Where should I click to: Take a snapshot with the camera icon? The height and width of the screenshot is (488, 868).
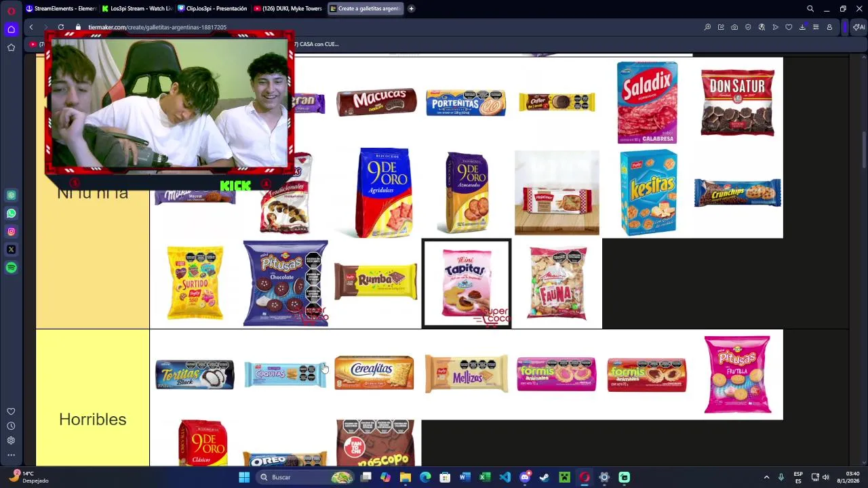tap(734, 27)
